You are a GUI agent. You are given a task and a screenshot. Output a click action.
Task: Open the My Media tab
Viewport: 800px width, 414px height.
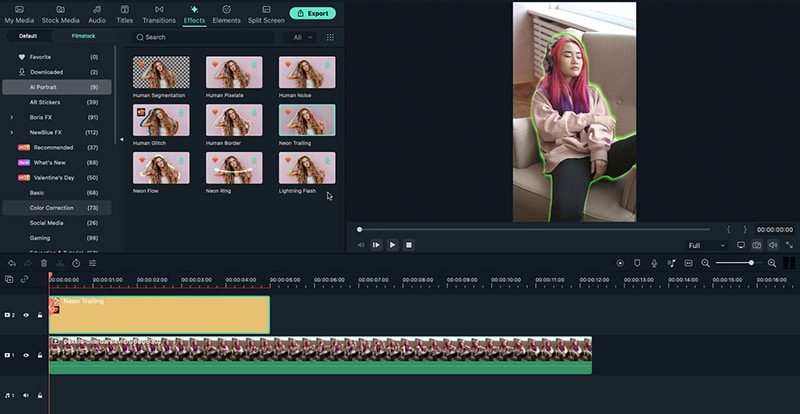19,15
